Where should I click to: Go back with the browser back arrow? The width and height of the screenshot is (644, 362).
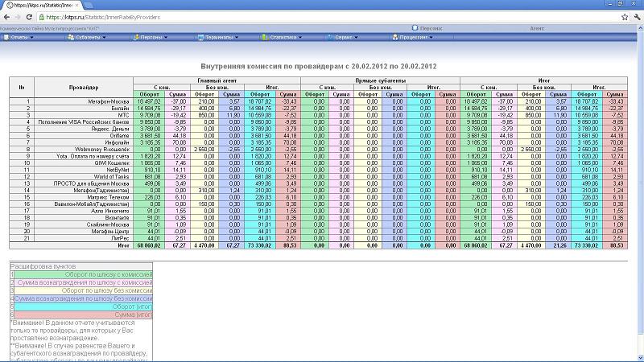(6, 17)
